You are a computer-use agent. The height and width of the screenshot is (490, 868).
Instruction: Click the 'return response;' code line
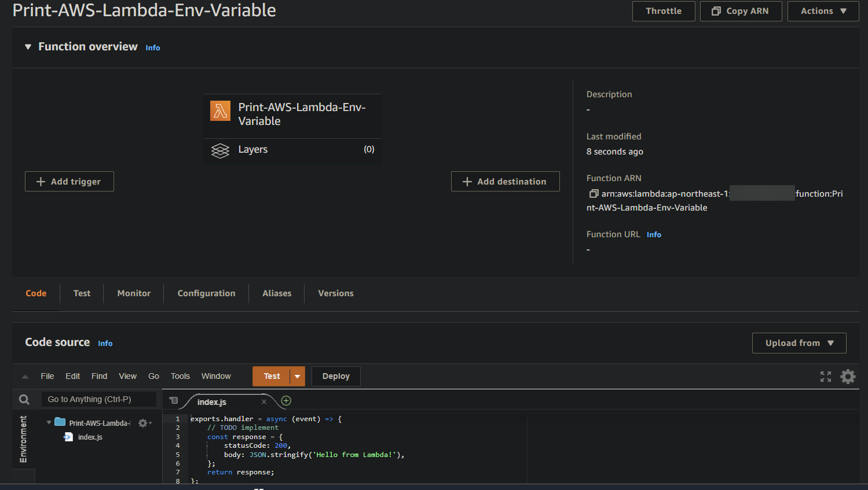click(x=241, y=472)
